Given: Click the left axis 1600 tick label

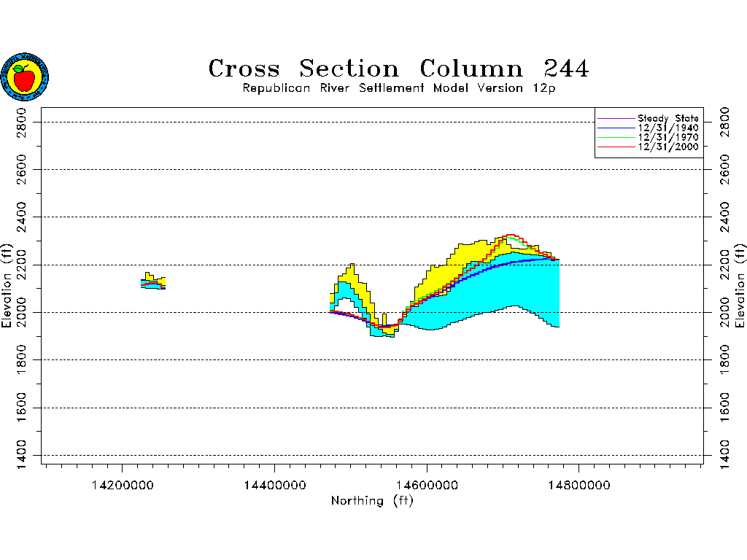Looking at the screenshot, I should click(x=21, y=408).
